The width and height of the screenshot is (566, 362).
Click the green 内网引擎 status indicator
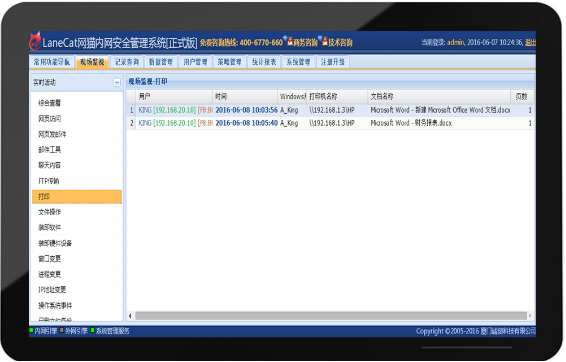click(31, 330)
